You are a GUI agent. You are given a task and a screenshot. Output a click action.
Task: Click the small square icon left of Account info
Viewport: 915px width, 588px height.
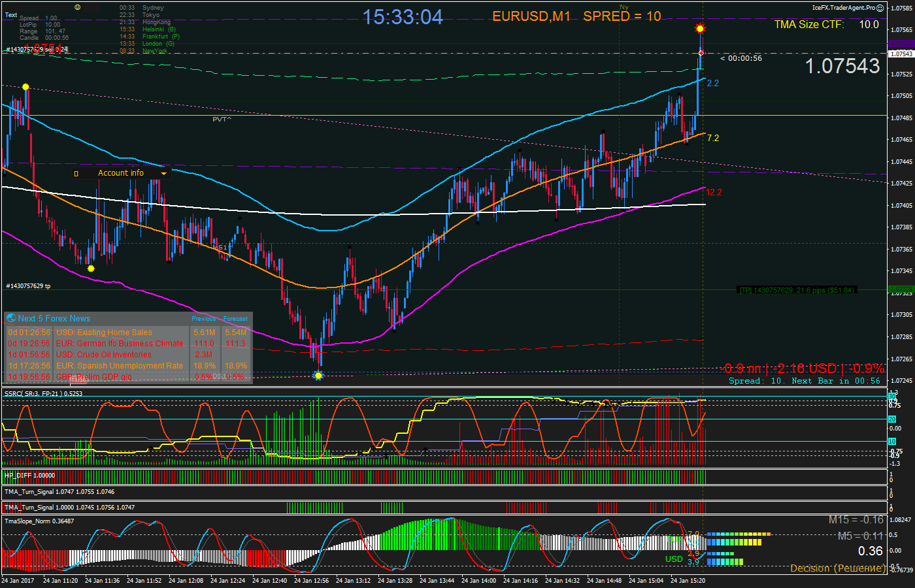coord(76,173)
